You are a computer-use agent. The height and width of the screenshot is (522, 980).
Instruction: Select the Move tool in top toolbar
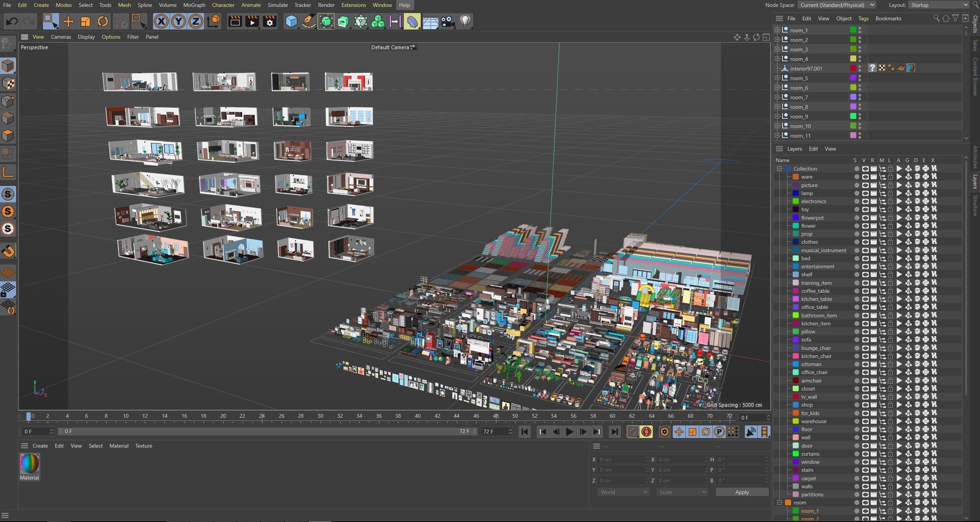(68, 21)
